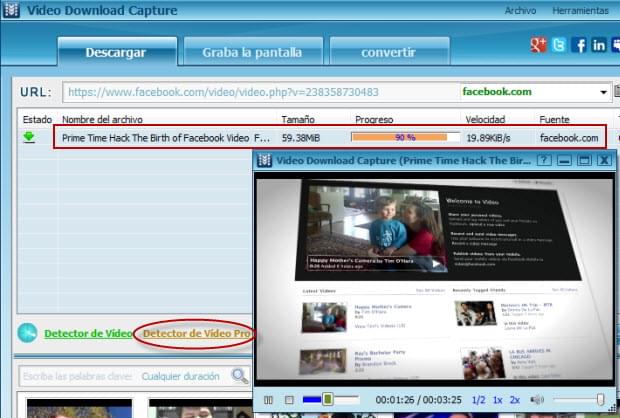Click the 90 % progress bar
This screenshot has height=418, width=620.
tap(405, 137)
